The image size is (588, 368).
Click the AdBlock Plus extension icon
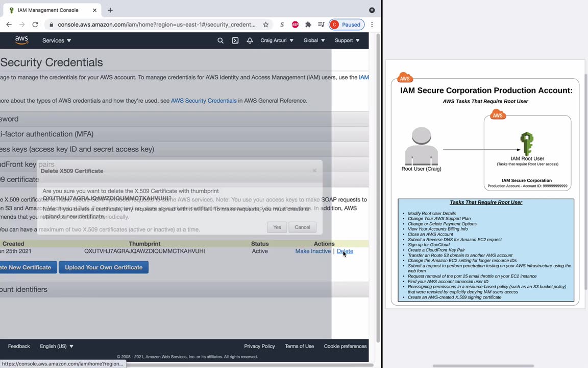tap(295, 25)
